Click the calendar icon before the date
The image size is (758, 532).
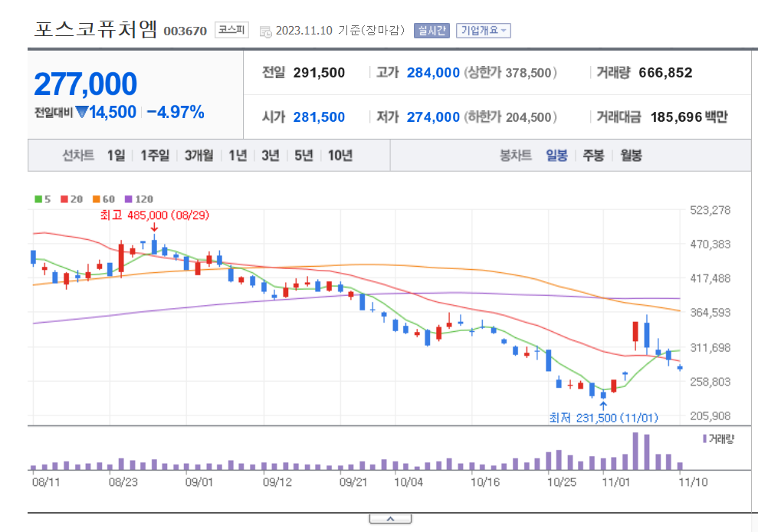[265, 32]
